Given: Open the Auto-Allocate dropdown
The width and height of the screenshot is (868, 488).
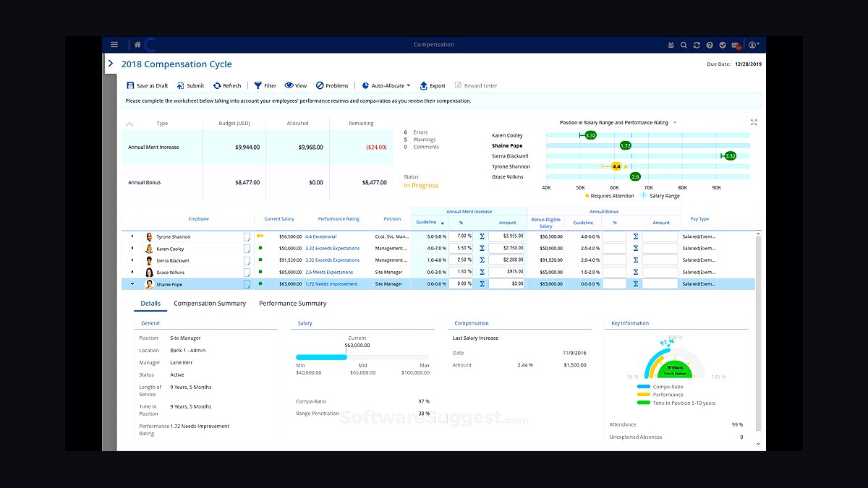Looking at the screenshot, I should click(x=386, y=85).
